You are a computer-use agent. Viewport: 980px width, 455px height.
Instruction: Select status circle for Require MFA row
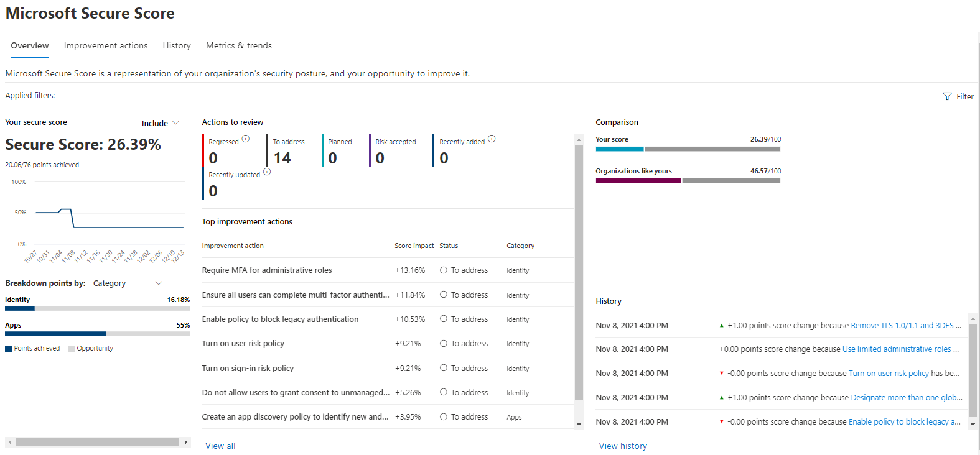point(444,270)
